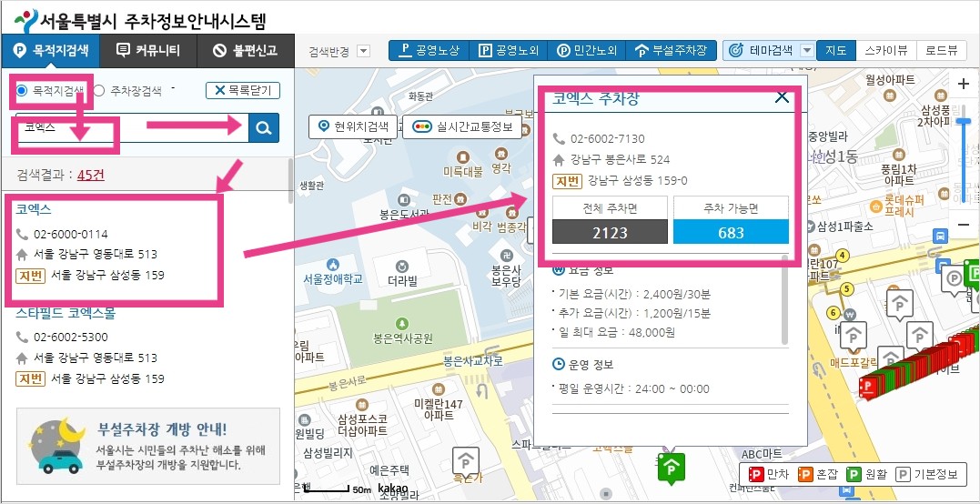The width and height of the screenshot is (980, 504).
Task: Open the 목적지검색 main tab
Action: point(50,51)
